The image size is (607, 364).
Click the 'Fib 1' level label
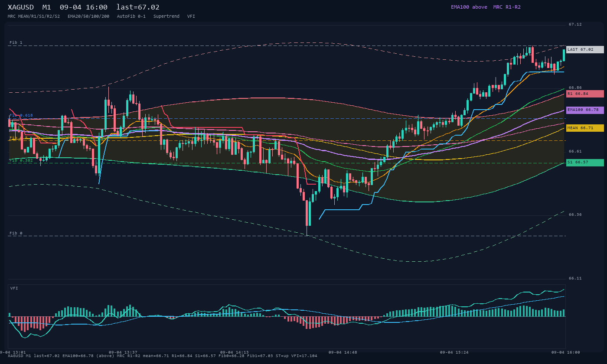point(16,42)
